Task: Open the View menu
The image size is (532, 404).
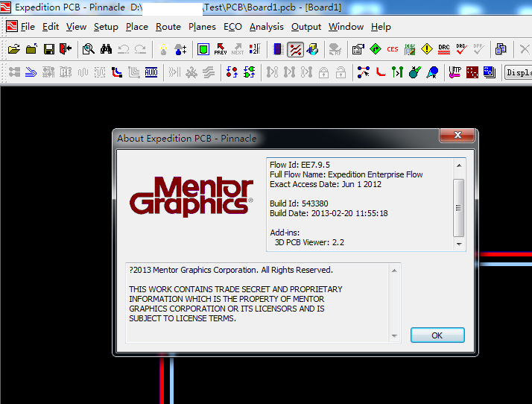Action: [x=76, y=27]
